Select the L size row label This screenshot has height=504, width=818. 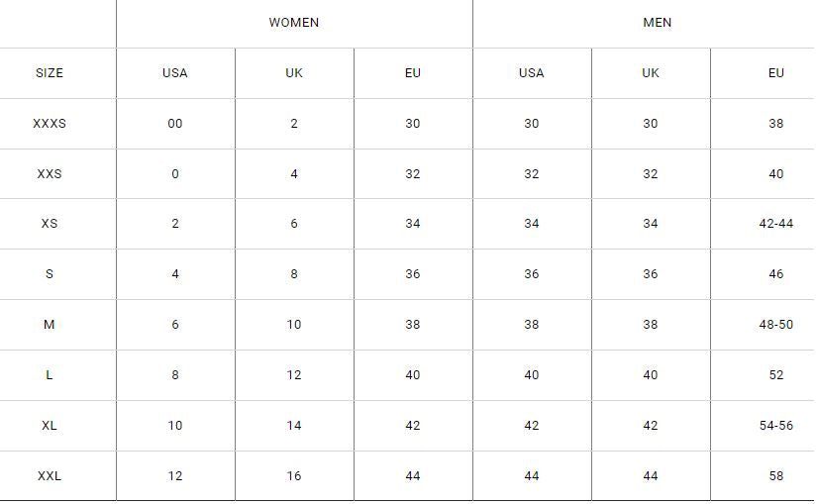click(x=50, y=375)
